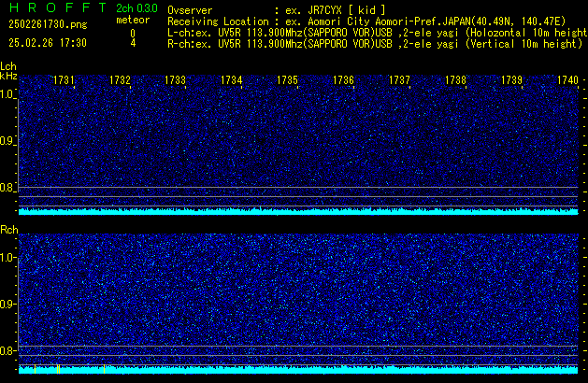Screen dimensions: 588x383
Task: Click the R-ch description line with Vertical yagi
Action: coord(375,44)
